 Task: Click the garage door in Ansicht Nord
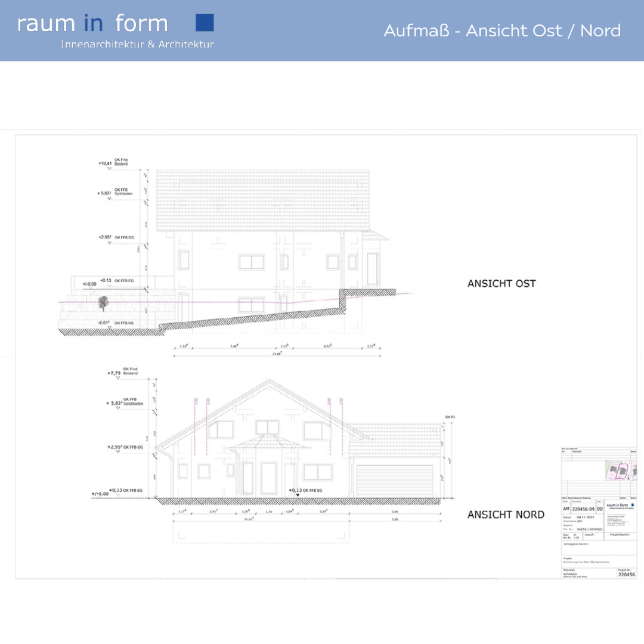pyautogui.click(x=394, y=481)
